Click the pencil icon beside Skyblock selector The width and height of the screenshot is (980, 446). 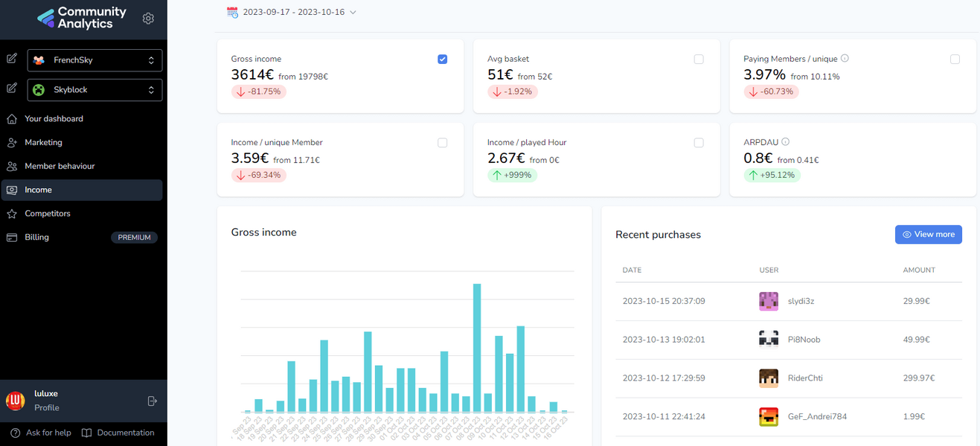11,88
